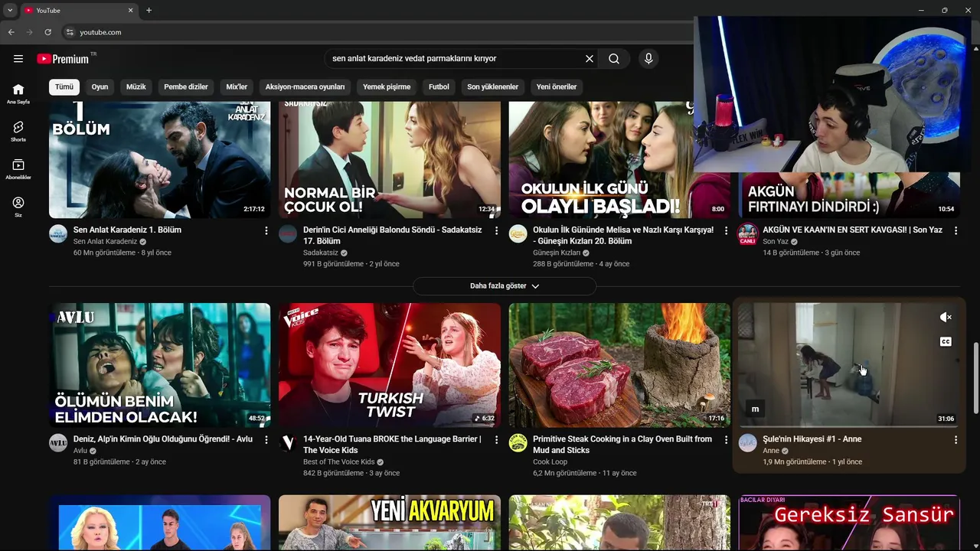980x551 pixels.
Task: Expand Daha fazla göster section
Action: click(505, 286)
